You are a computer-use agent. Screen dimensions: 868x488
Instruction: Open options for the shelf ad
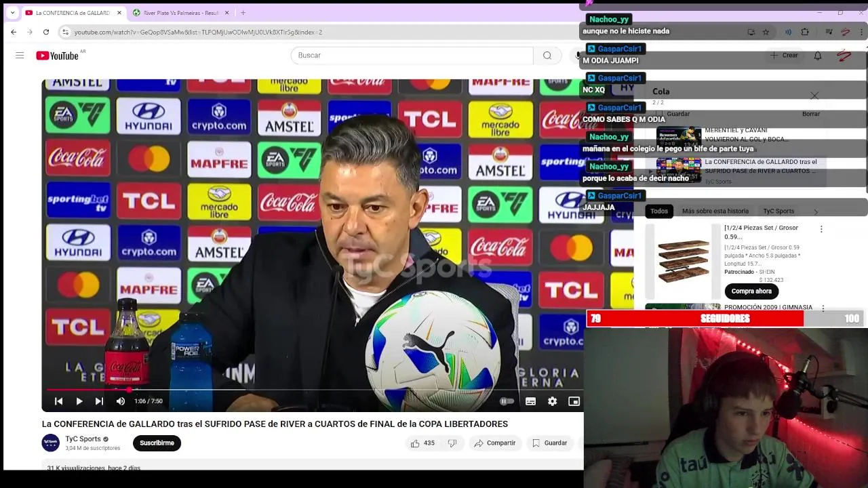pos(821,229)
